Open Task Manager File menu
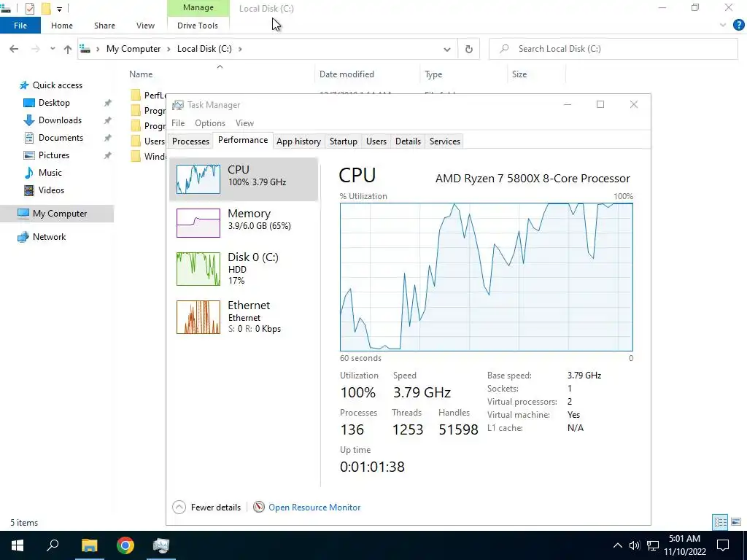Viewport: 747px width, 560px height. coord(178,122)
